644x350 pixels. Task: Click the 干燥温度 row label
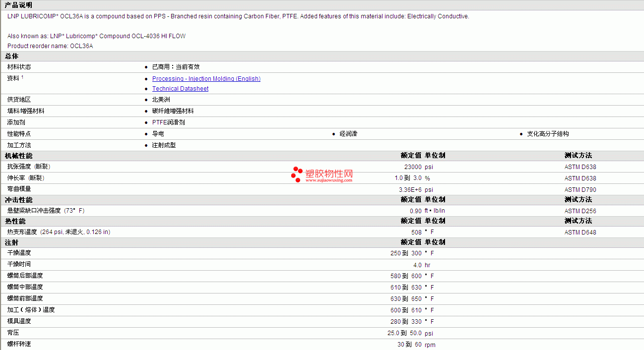coord(19,253)
